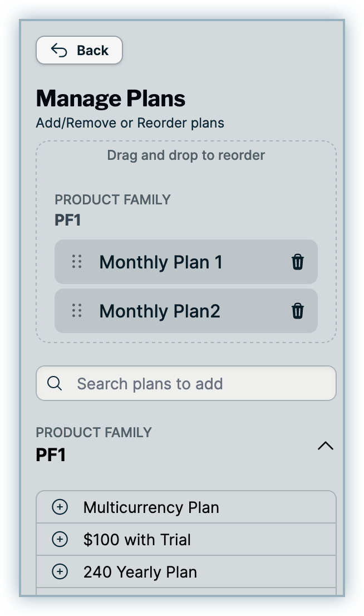The image size is (364, 616).
Task: Add 240 Yearly Plan via plus icon
Action: [x=60, y=571]
